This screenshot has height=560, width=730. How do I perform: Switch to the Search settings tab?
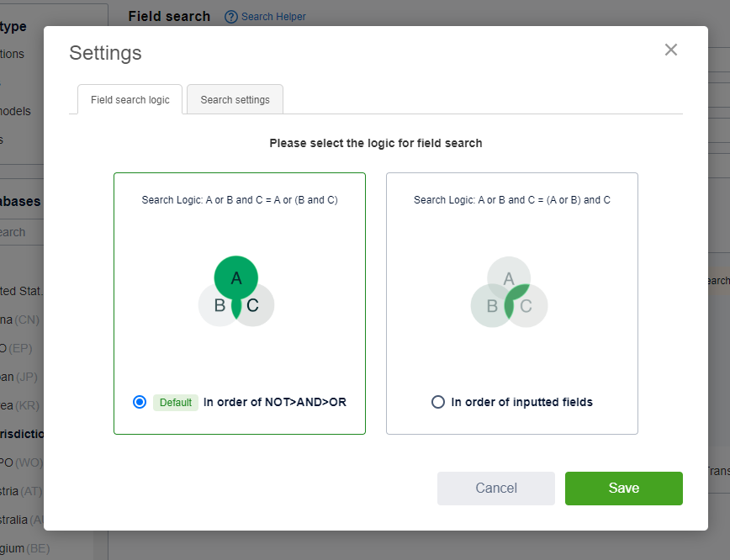pos(235,99)
